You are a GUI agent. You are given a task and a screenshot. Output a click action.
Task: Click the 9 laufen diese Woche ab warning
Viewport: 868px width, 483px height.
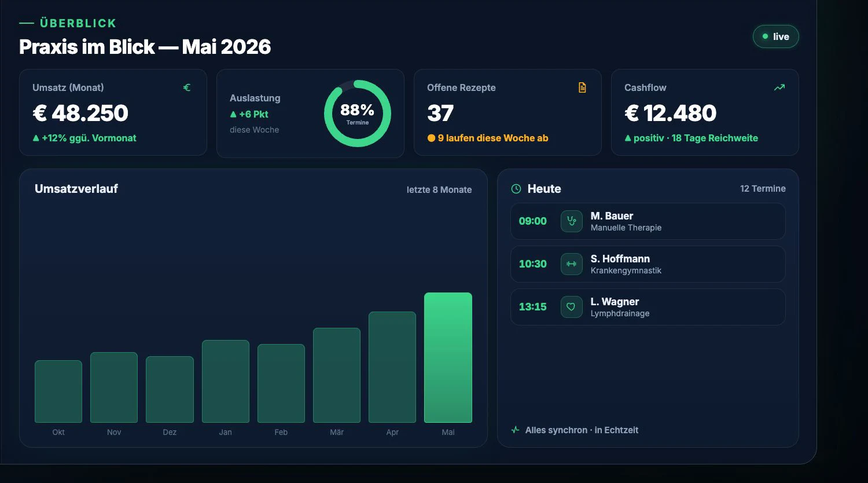tap(488, 138)
